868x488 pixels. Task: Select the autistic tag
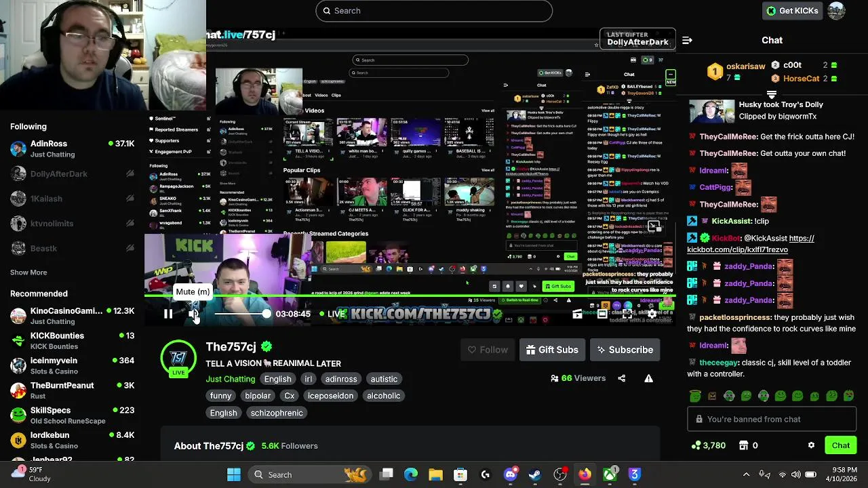(x=384, y=379)
